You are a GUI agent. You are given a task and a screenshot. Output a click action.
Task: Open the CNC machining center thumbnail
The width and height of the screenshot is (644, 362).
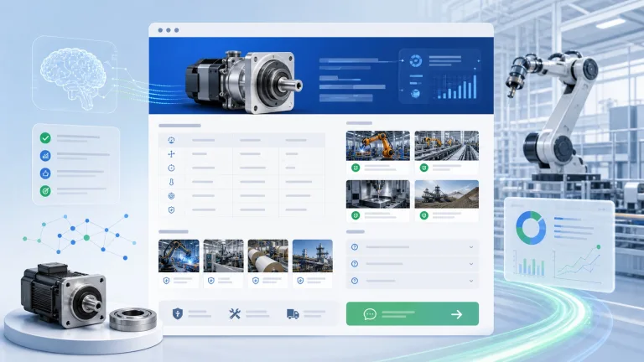point(378,194)
